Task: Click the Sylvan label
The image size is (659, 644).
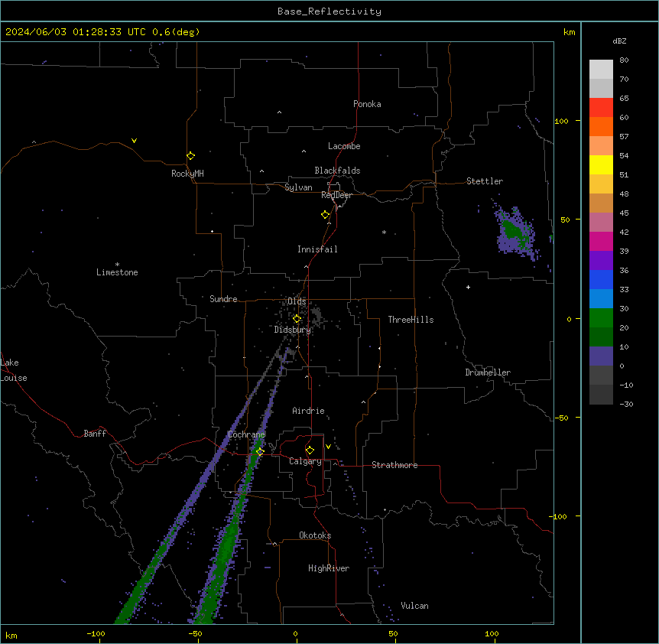Action: coord(298,187)
